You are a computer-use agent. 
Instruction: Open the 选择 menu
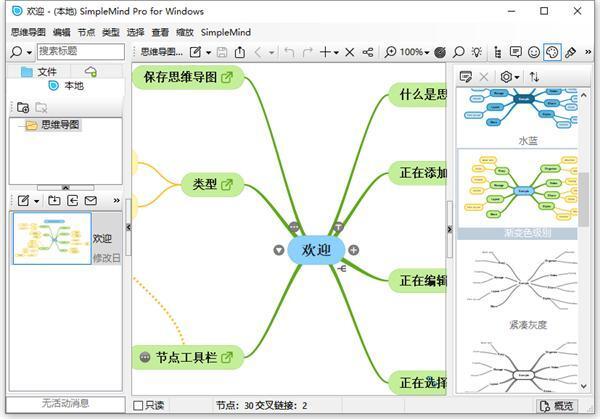tap(135, 32)
